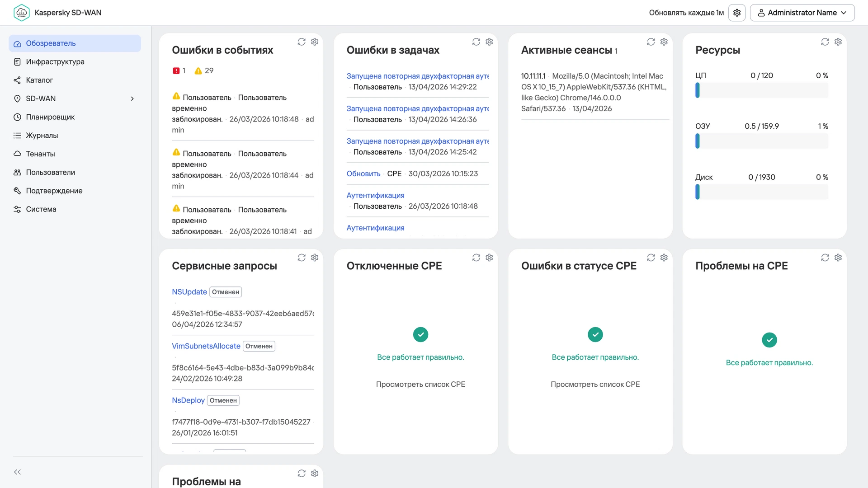
Task: Refresh the Сервисные запросы widget
Action: click(302, 258)
